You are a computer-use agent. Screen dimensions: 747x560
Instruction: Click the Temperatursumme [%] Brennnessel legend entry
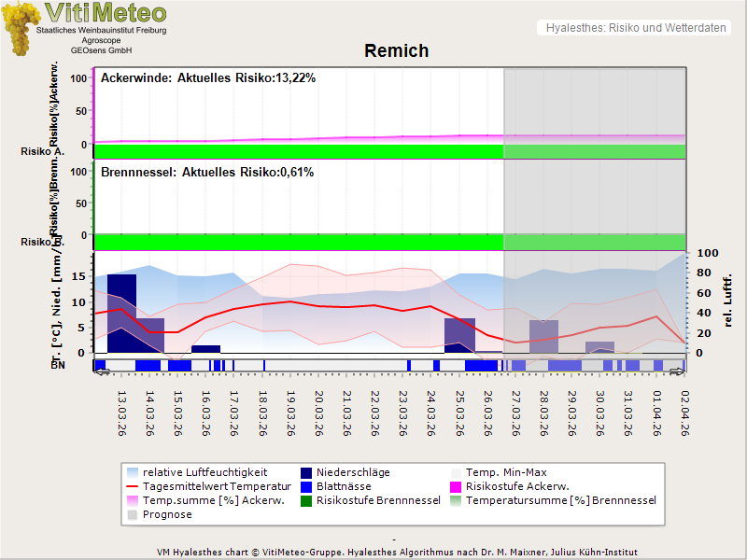(560, 501)
